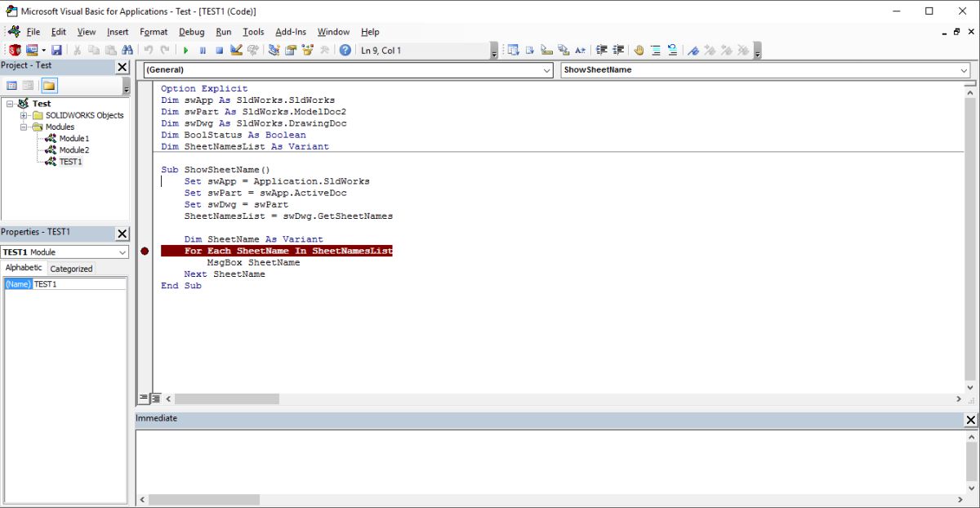This screenshot has height=508, width=980.
Task: Select Module1 in the project tree
Action: click(74, 138)
